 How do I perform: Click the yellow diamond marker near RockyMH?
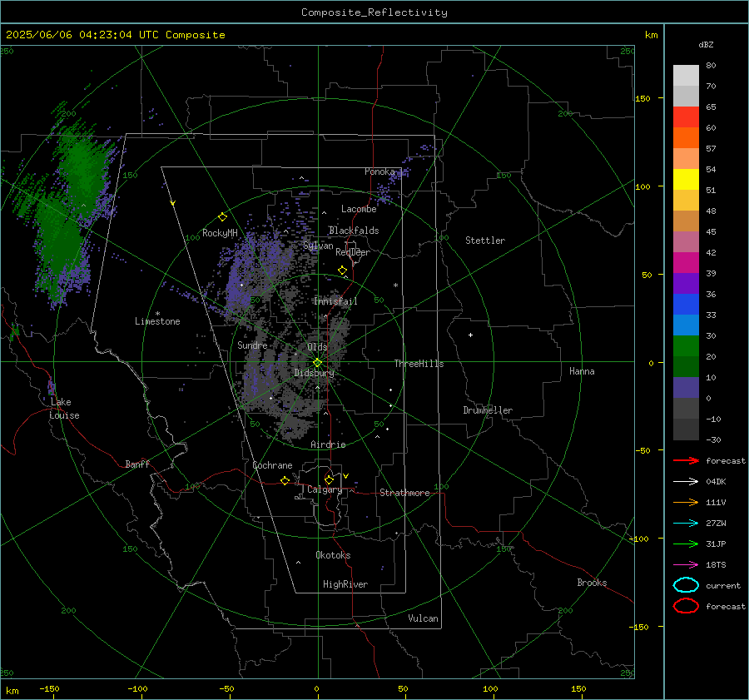tap(222, 217)
